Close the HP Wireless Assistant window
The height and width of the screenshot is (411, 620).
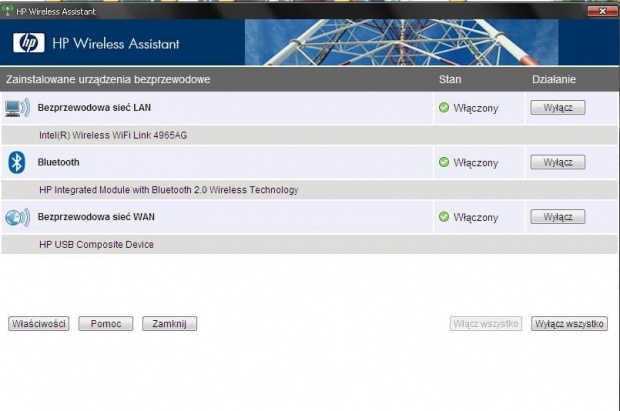[x=602, y=11]
